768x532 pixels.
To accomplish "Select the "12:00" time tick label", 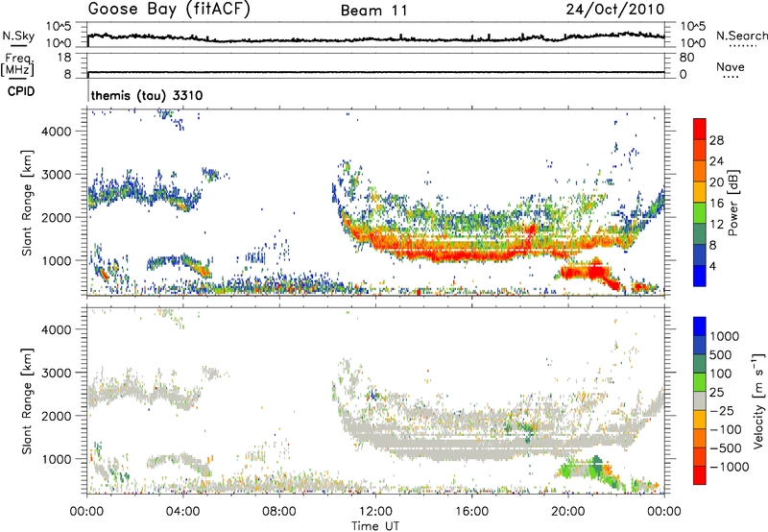I will point(375,512).
